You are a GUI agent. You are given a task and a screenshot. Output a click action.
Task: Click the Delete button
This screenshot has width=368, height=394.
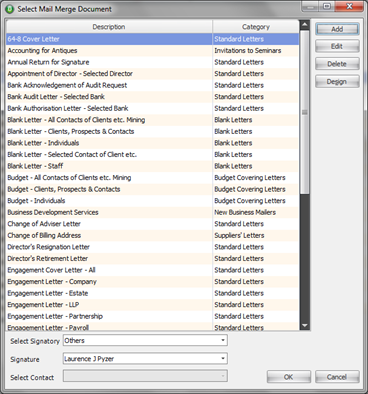coord(337,64)
